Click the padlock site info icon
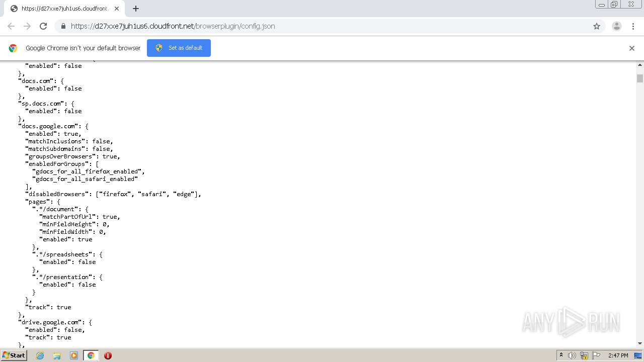644x362 pixels. pos(63,26)
